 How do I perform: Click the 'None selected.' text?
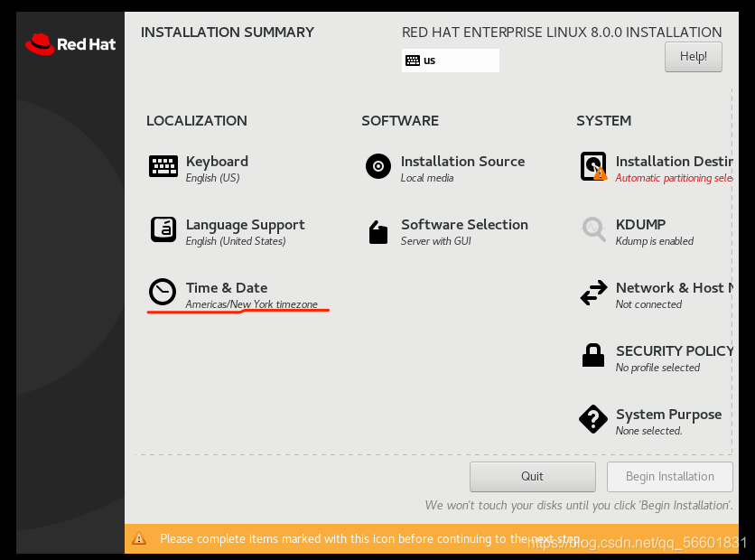(649, 431)
